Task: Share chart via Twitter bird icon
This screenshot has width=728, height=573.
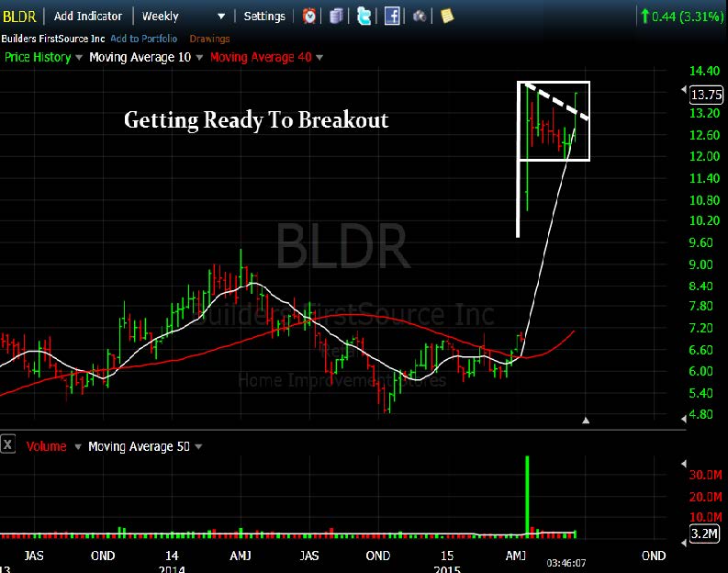Action: click(364, 17)
